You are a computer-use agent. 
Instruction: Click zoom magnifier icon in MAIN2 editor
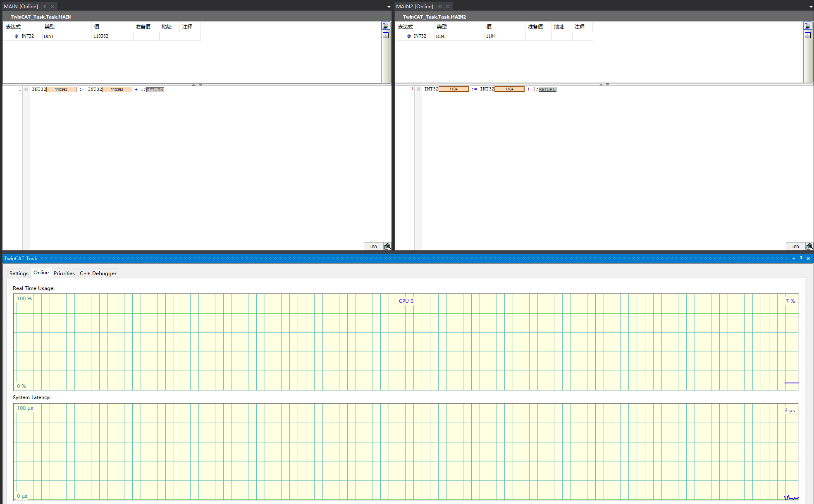click(x=809, y=247)
